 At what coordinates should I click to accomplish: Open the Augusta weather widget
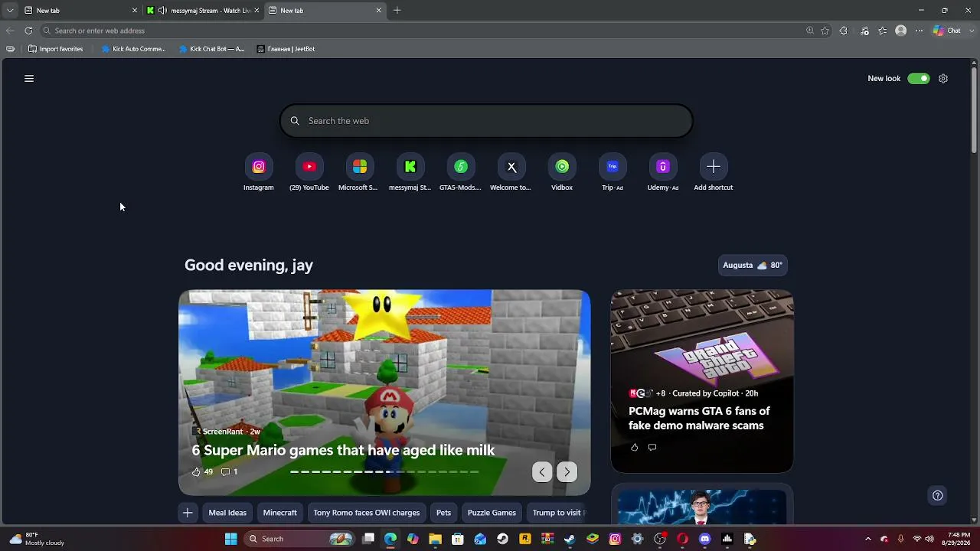(x=752, y=266)
